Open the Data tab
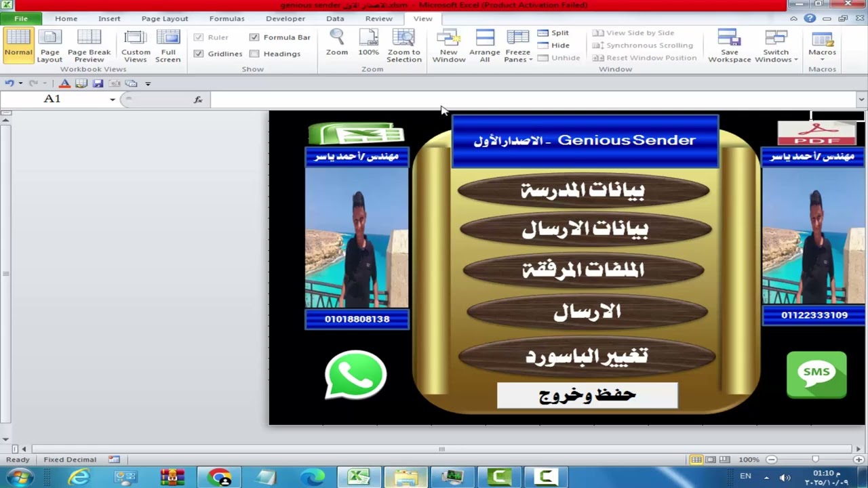This screenshot has width=868, height=488. (335, 18)
